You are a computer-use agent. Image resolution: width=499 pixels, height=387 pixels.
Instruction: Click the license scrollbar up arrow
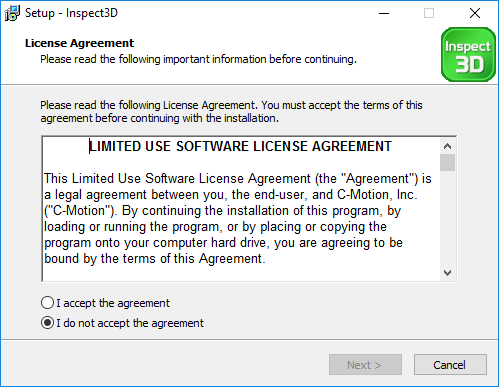click(x=447, y=146)
